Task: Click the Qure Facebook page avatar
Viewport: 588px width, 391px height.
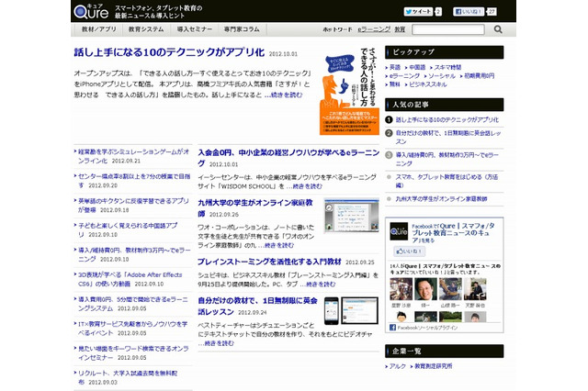Action: click(399, 231)
